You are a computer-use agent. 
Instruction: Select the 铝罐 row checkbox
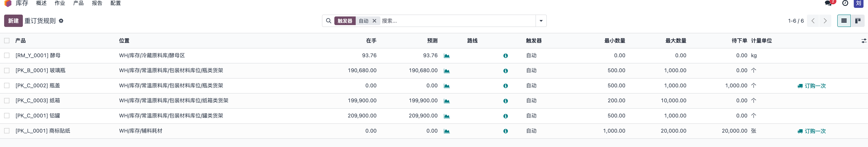coord(7,116)
